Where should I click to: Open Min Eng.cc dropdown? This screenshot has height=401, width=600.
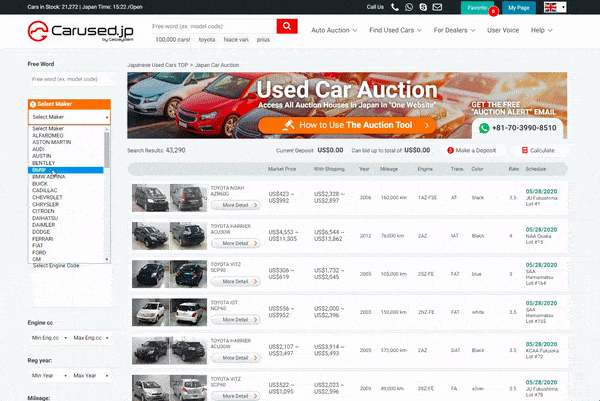tap(49, 338)
